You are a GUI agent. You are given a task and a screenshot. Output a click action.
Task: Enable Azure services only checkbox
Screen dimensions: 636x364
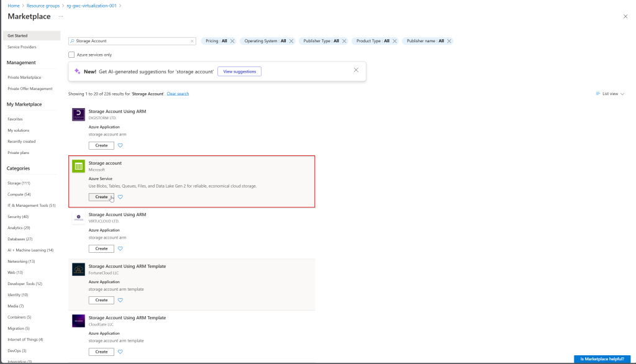click(x=71, y=55)
